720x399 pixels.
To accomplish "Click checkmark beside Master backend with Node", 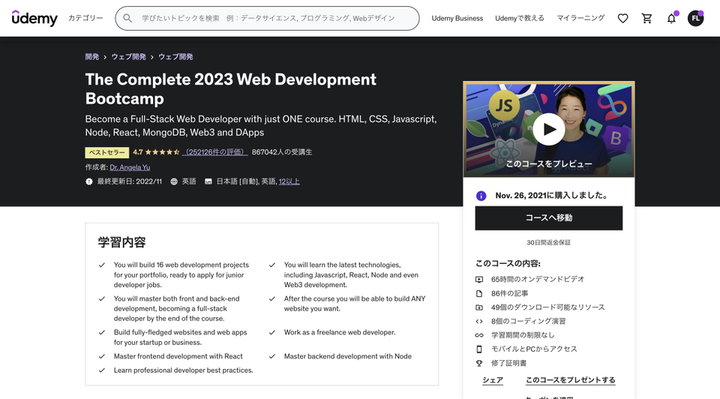I will pyautogui.click(x=272, y=356).
